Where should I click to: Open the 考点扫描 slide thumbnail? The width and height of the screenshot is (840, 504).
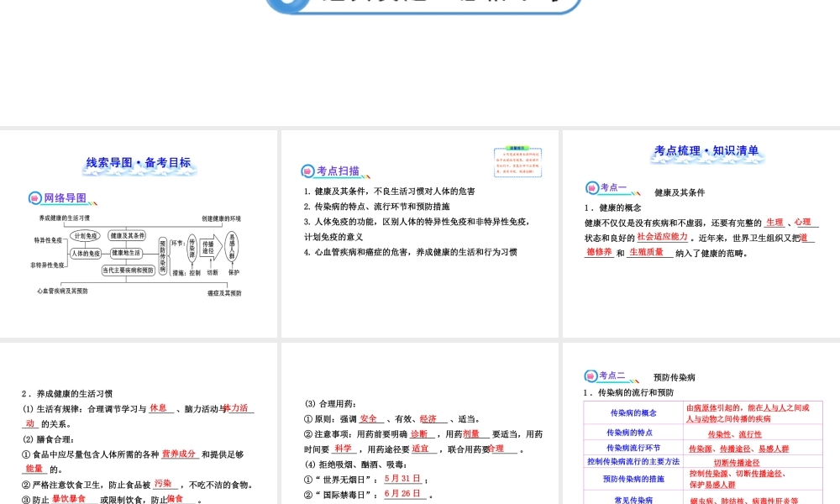(x=419, y=234)
